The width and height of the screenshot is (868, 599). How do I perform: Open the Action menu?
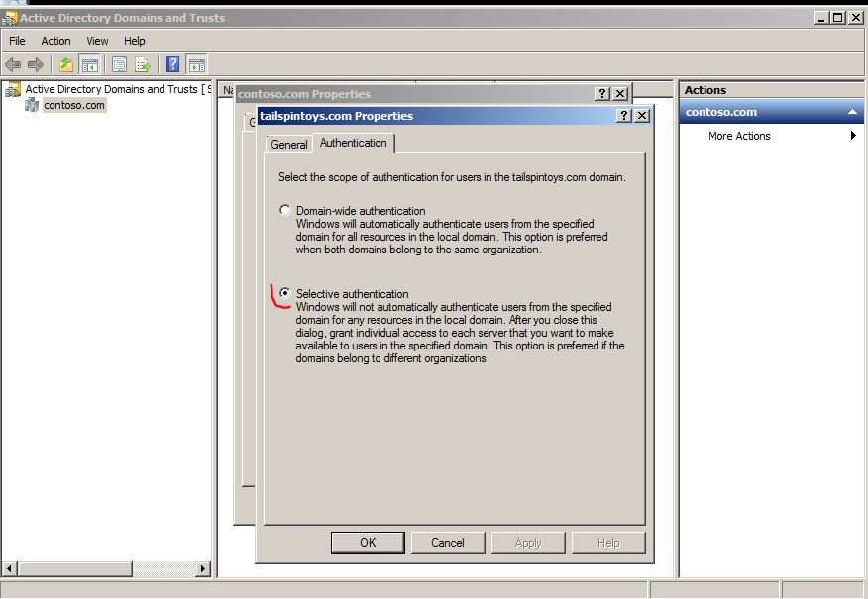point(55,41)
